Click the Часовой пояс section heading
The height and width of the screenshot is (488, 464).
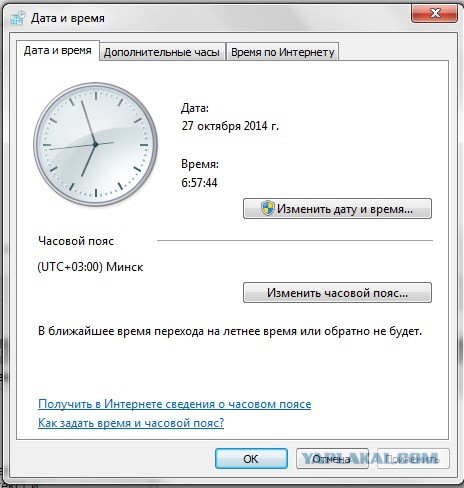(76, 241)
